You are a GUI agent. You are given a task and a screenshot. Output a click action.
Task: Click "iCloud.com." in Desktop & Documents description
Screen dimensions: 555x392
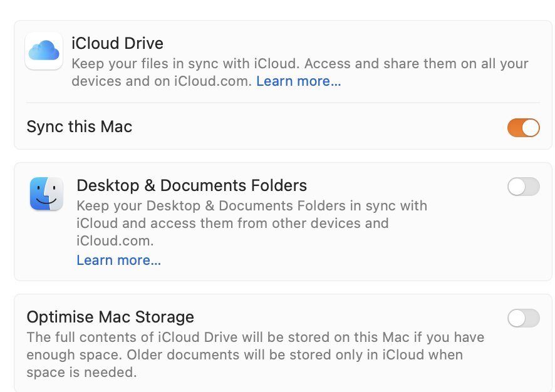coord(115,241)
